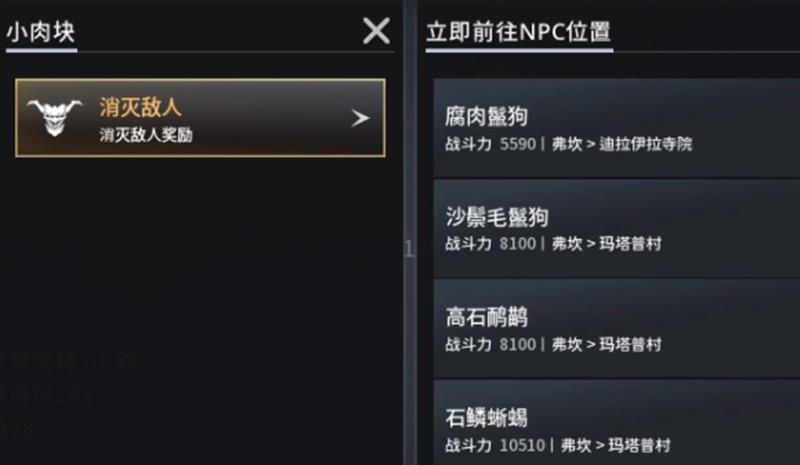Click the demon mask enemy icon
Viewport: 800px width, 465px height.
tap(55, 118)
